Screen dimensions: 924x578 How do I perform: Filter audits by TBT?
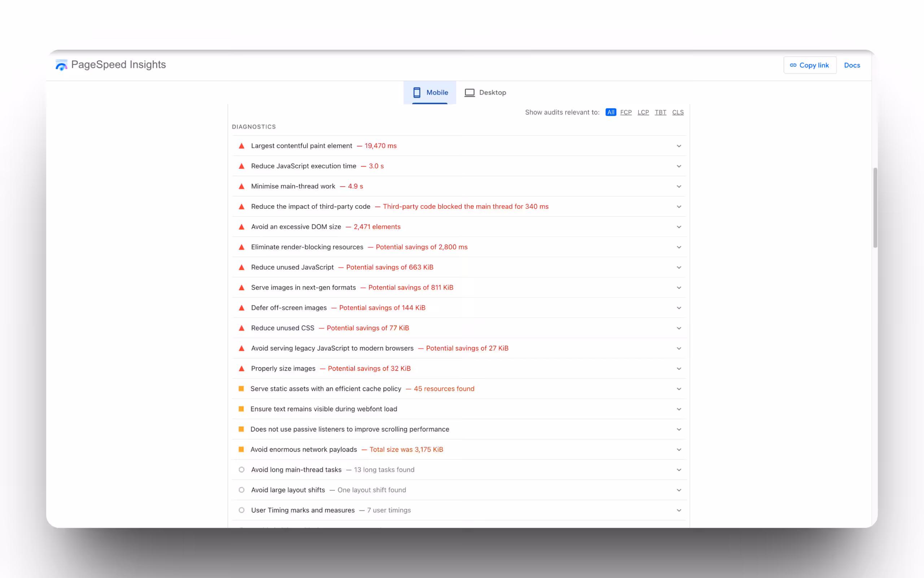point(660,112)
